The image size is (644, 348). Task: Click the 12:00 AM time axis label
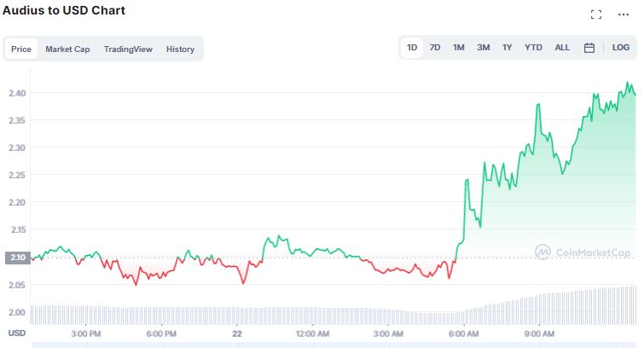(312, 334)
